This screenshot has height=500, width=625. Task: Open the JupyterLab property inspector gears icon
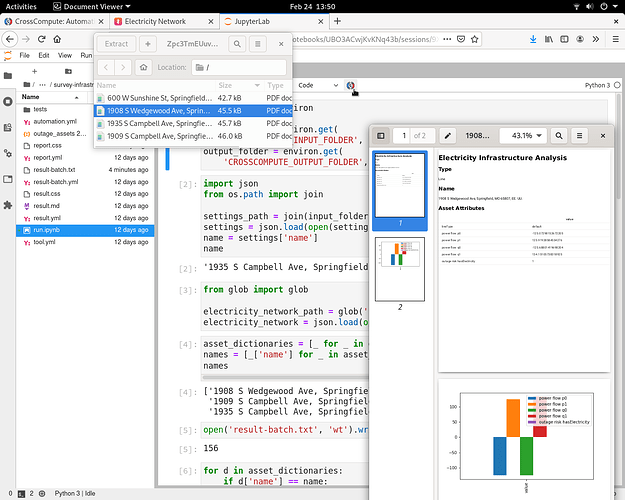click(x=8, y=153)
